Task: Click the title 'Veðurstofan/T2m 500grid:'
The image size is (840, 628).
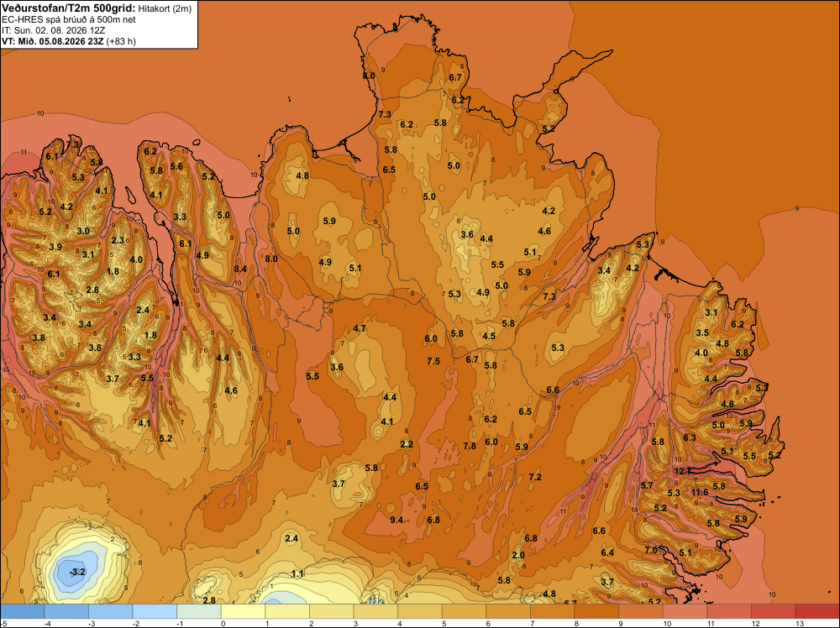Action: click(x=69, y=8)
